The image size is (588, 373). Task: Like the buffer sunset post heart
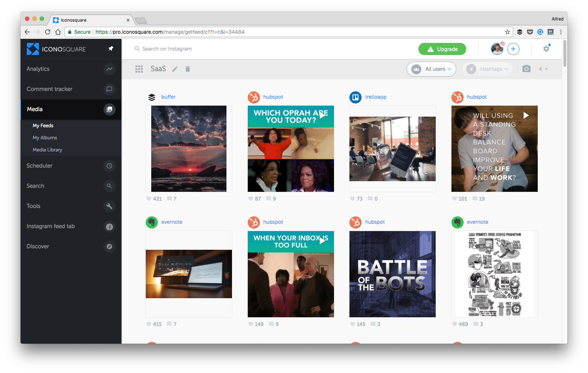149,199
